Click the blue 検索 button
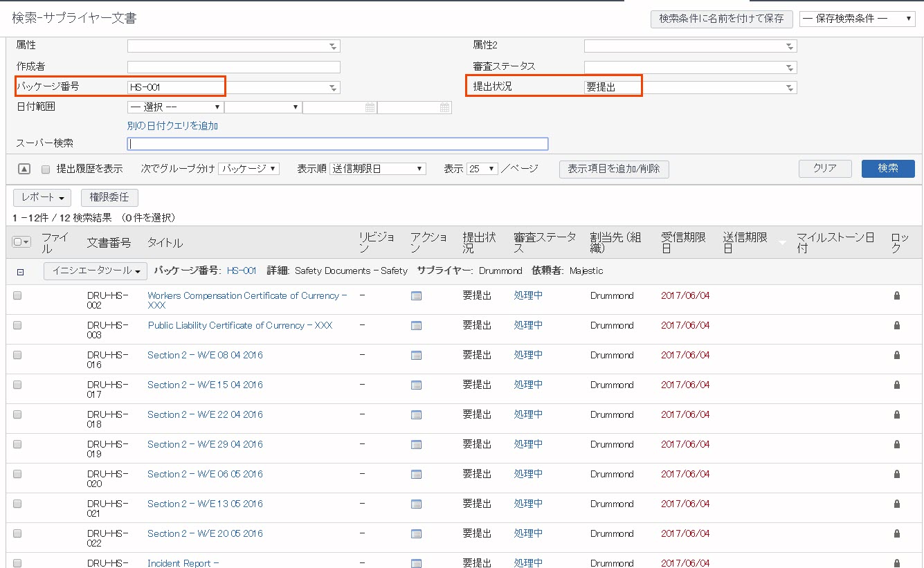This screenshot has height=568, width=924. tap(888, 168)
